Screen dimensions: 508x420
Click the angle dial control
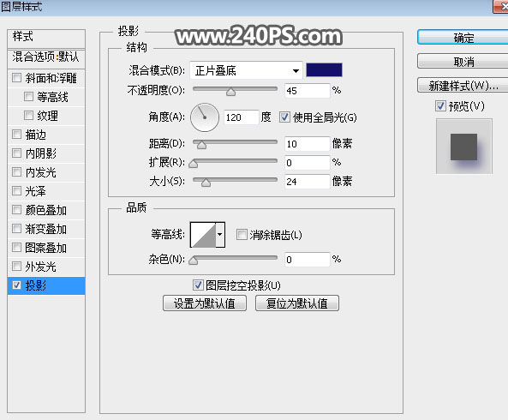click(205, 117)
